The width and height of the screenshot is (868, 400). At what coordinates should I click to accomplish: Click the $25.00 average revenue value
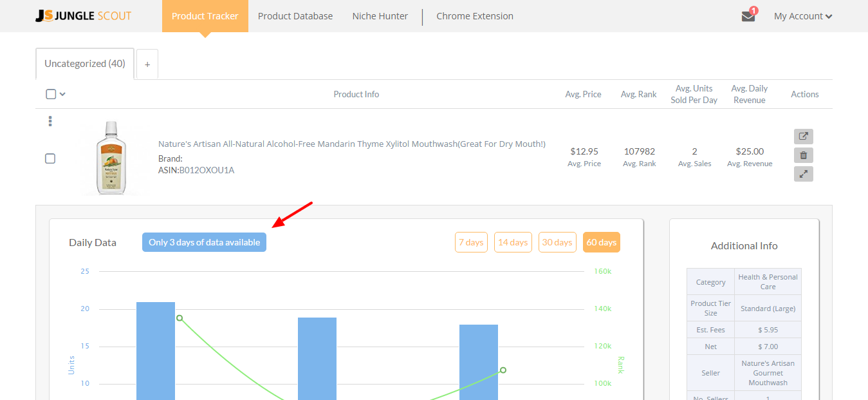pyautogui.click(x=750, y=151)
